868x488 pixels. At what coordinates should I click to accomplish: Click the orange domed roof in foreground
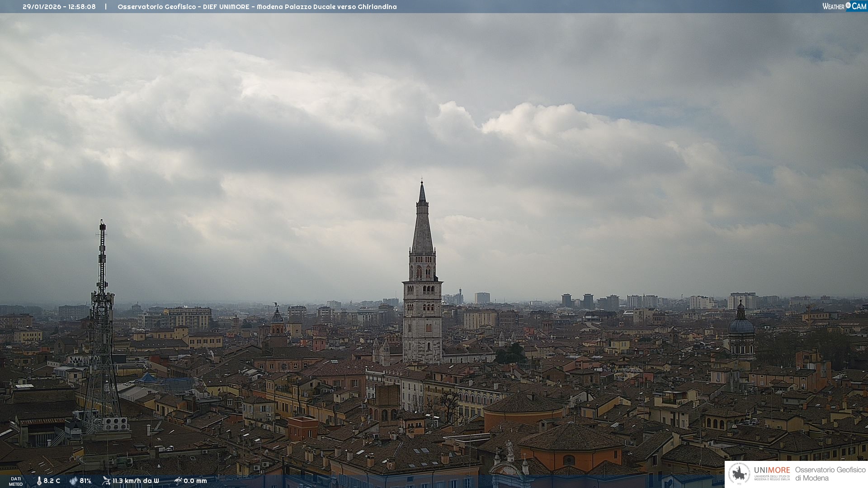(571, 437)
